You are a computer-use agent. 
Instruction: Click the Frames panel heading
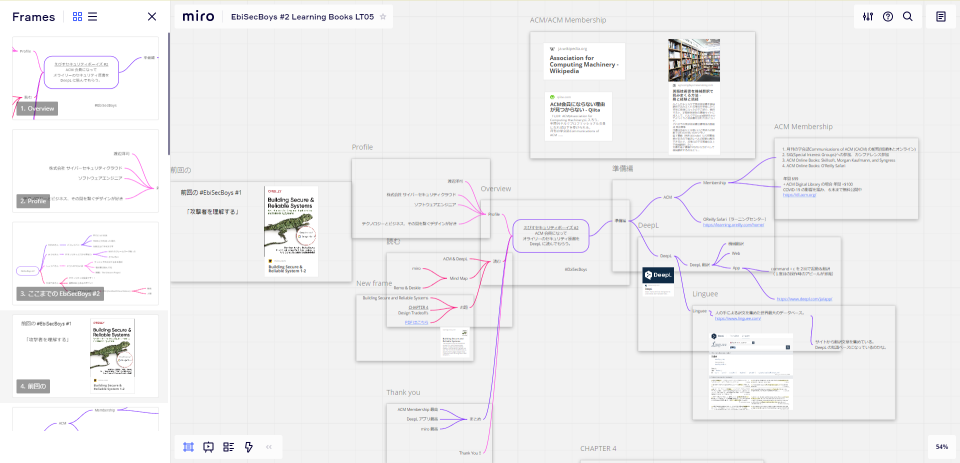(34, 17)
